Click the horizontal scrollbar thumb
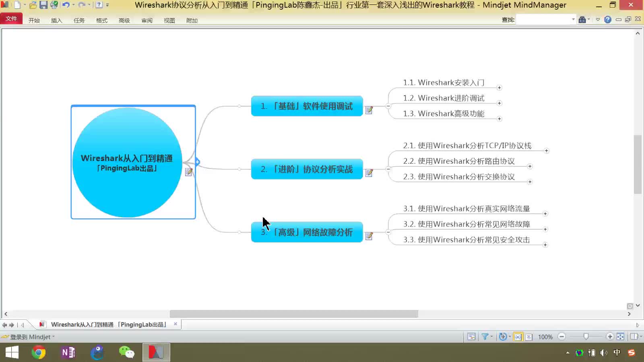Screen dimensions: 644x362 pos(294,314)
